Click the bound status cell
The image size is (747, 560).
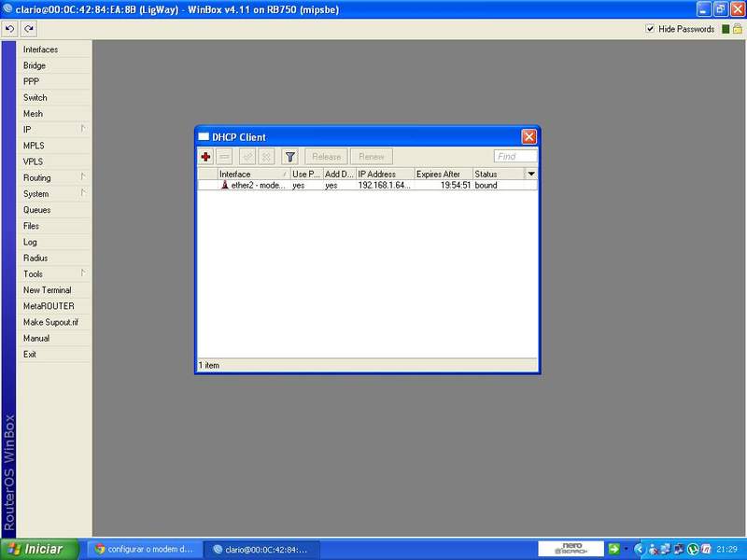point(486,185)
